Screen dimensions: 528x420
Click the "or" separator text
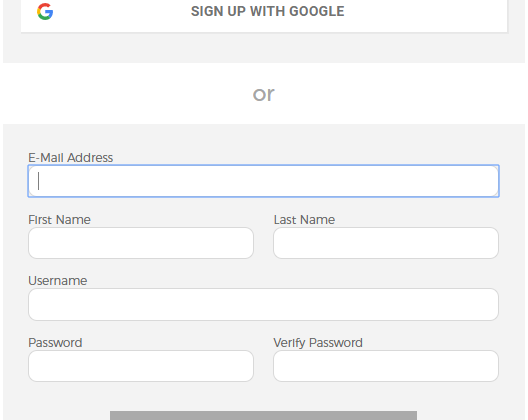(264, 94)
